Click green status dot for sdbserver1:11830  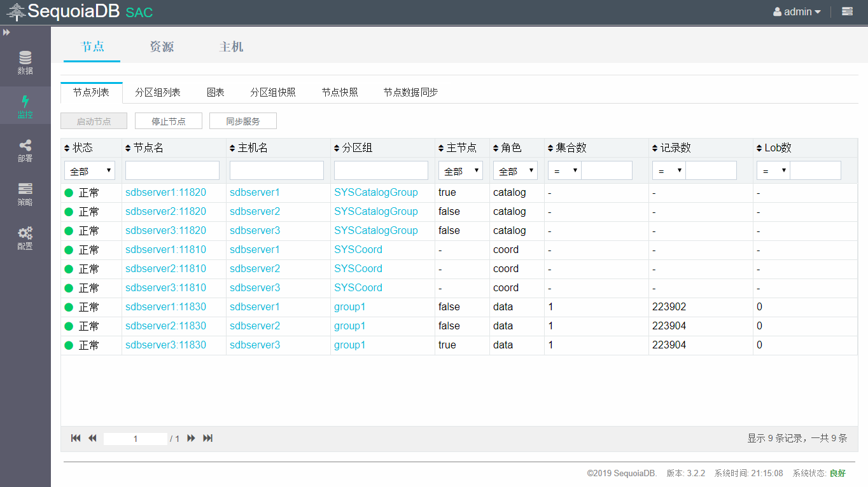pyautogui.click(x=69, y=307)
